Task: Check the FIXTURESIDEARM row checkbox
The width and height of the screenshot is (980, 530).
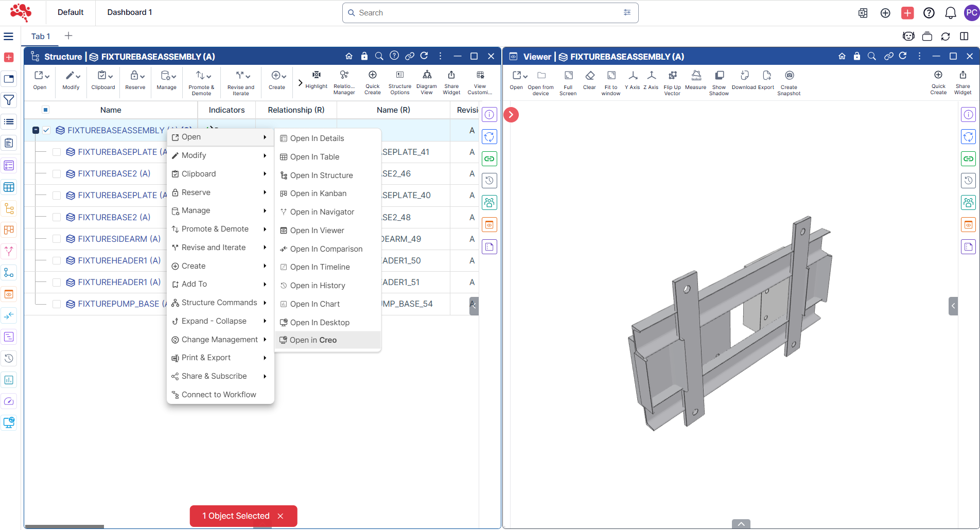Action: [57, 239]
